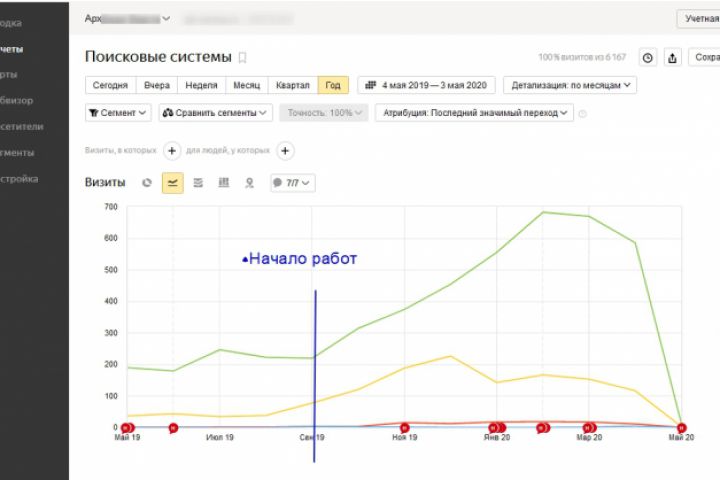Screen dimensions: 720x480
Task: Click the annotation marker at Мар 20
Action: [589, 428]
